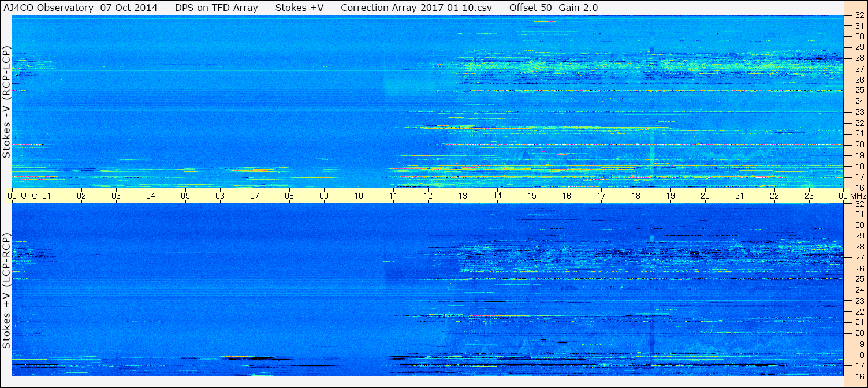This screenshot has height=388, width=868.
Task: Select the 15 hour mark on time axis
Action: point(532,196)
